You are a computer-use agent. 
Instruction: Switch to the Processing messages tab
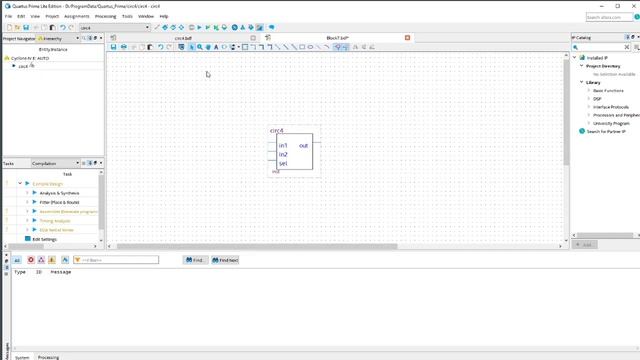[48, 357]
